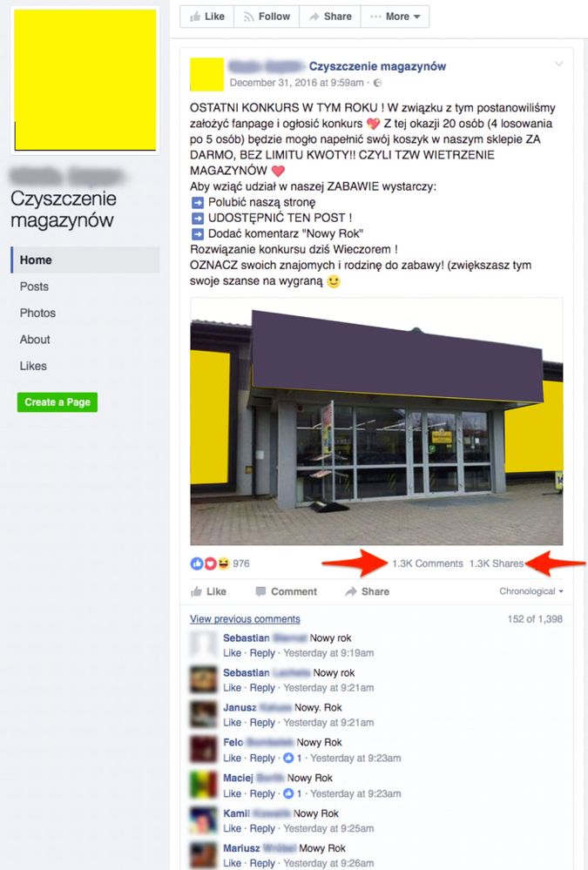Click the Follow button with RSS icon

pos(267,17)
